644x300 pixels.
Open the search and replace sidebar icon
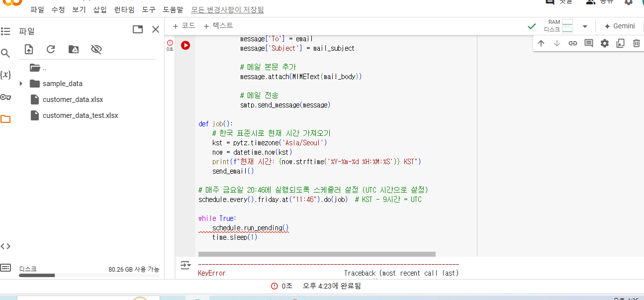pyautogui.click(x=5, y=53)
